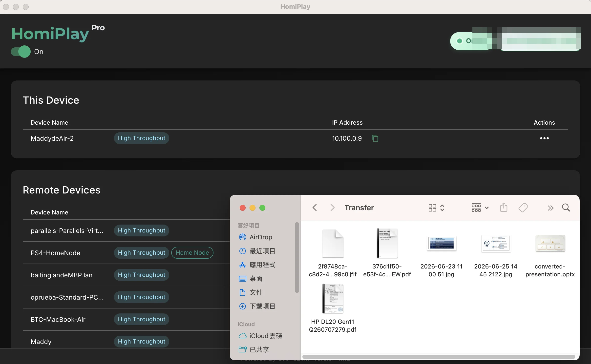
Task: Open the MaddydeAir-2 actions menu
Action: click(544, 138)
